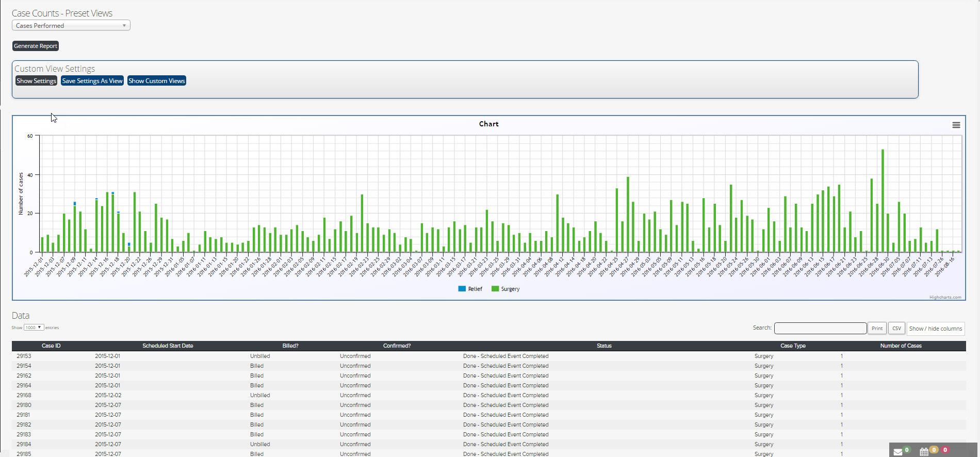Open the envelope messages icon
The height and width of the screenshot is (457, 980).
898,452
